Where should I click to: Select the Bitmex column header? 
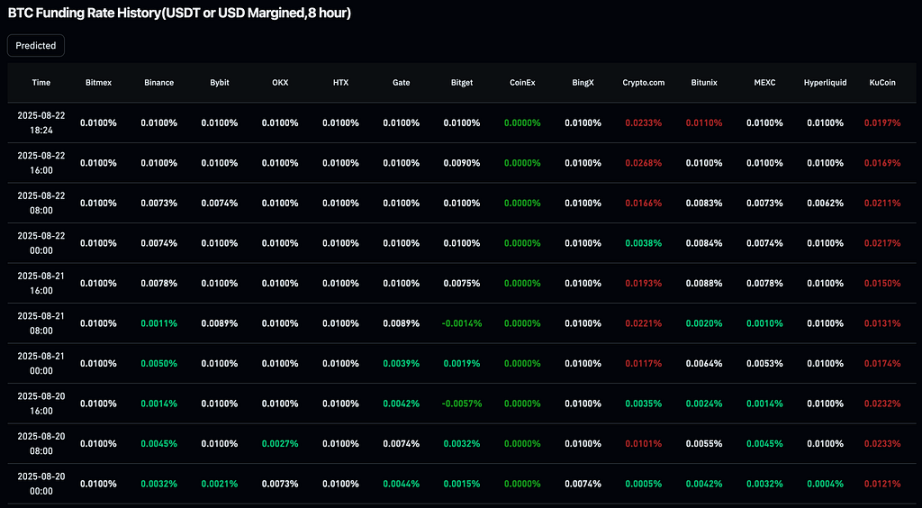pos(98,83)
